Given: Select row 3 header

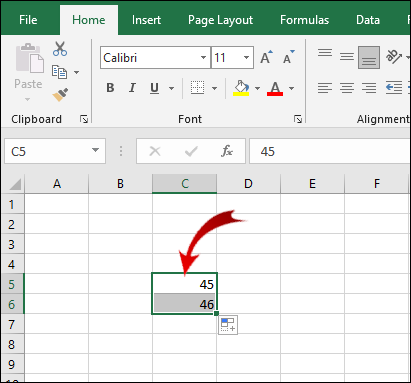Looking at the screenshot, I should pyautogui.click(x=13, y=244).
